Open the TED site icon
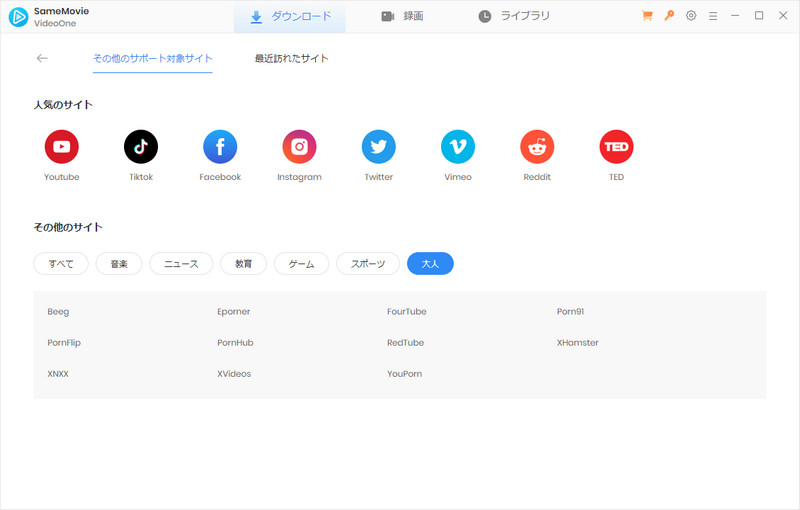The width and height of the screenshot is (800, 510). 616,147
